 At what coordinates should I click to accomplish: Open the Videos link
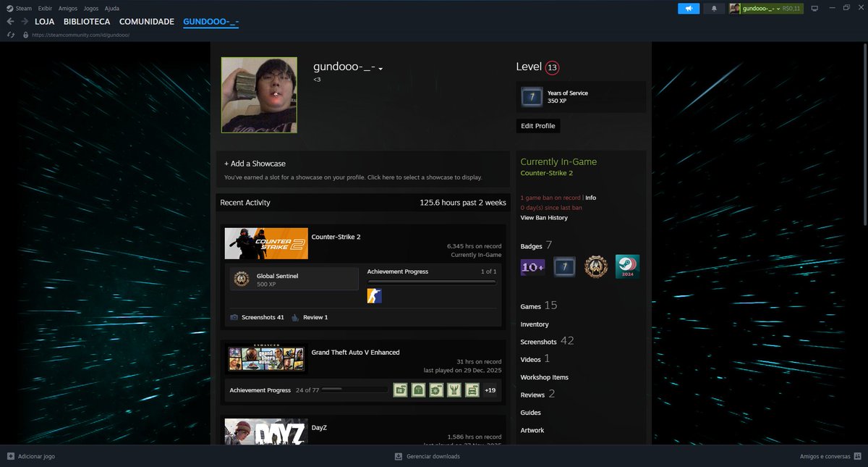(535, 358)
